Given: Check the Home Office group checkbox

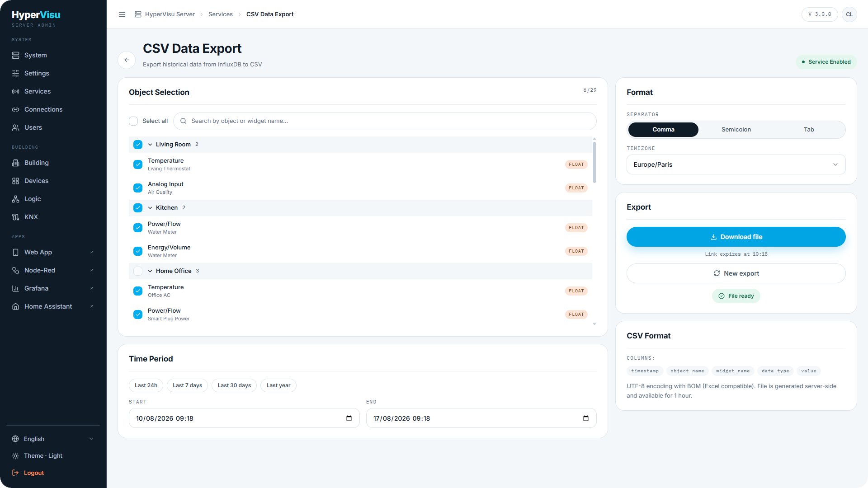Looking at the screenshot, I should point(138,271).
